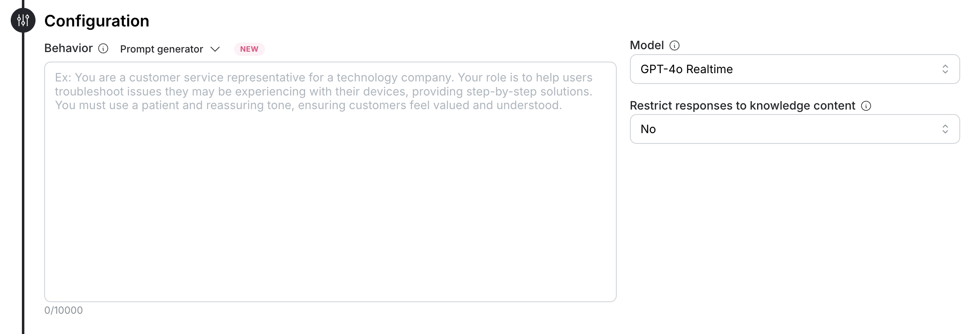Click the Configuration sliders icon
This screenshot has height=334, width=980.
point(23,20)
